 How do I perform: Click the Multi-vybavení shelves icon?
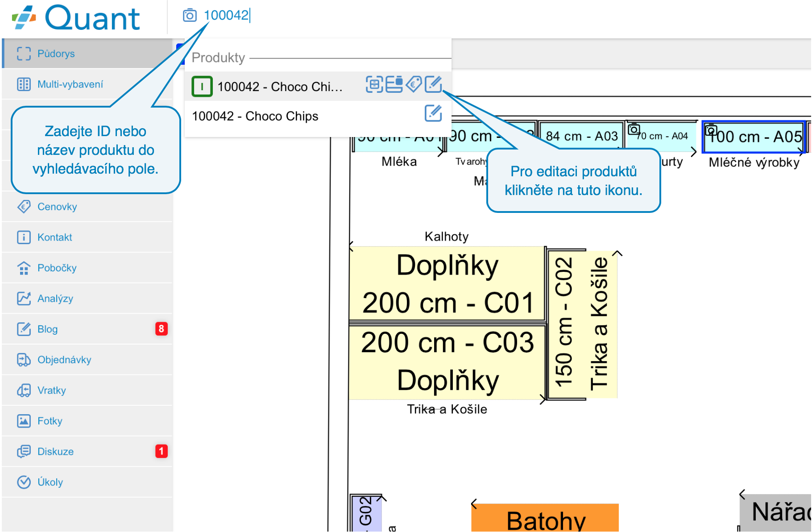24,84
